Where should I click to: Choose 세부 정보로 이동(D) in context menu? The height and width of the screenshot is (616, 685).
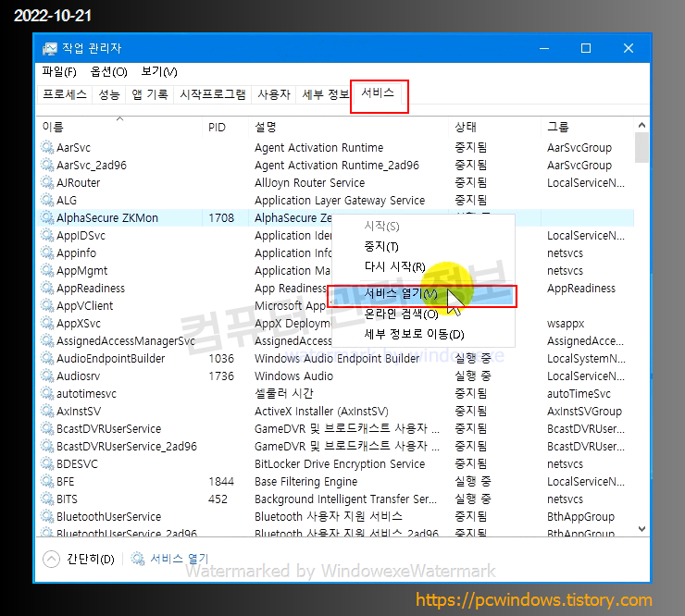tap(414, 335)
